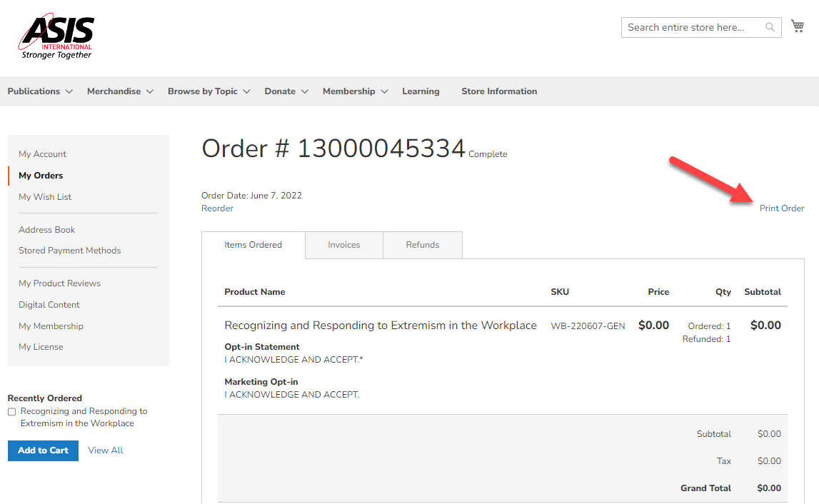This screenshot has width=819, height=504.
Task: Open the Refunds tab
Action: point(423,244)
